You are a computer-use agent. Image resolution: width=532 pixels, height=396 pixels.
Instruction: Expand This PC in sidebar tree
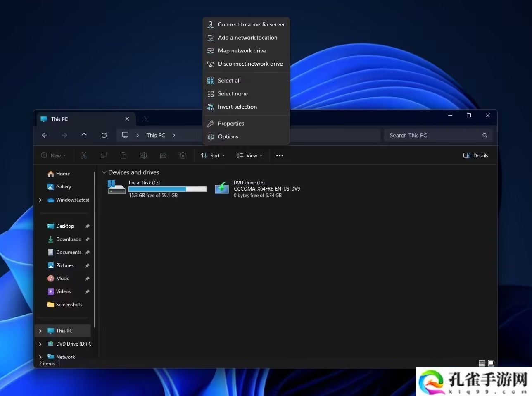tap(40, 331)
